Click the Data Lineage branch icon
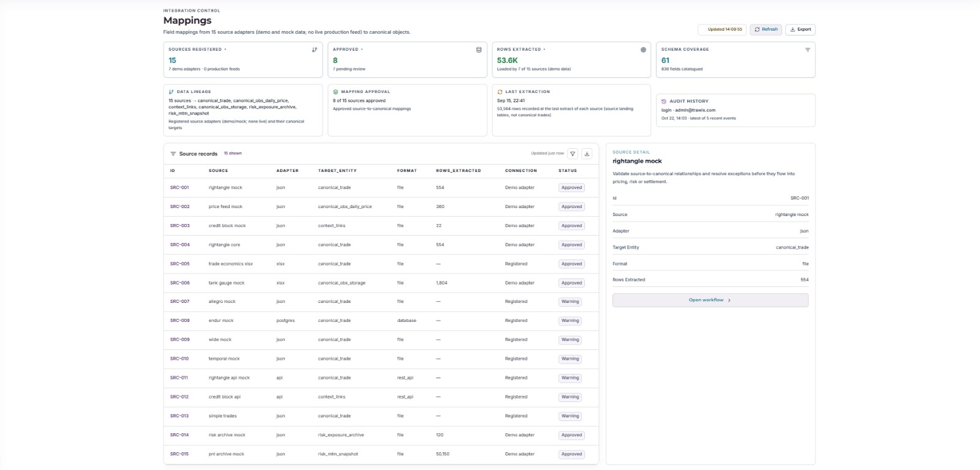 pos(171,92)
